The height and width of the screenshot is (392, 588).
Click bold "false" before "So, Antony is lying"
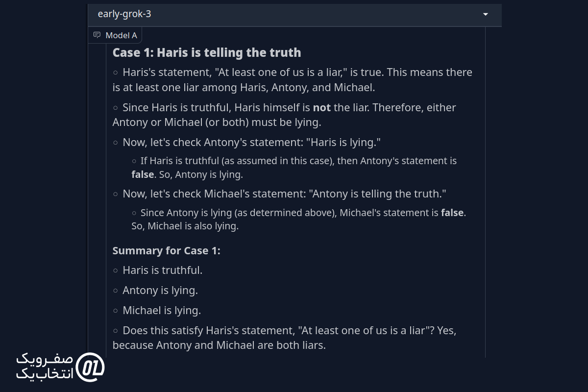click(143, 174)
